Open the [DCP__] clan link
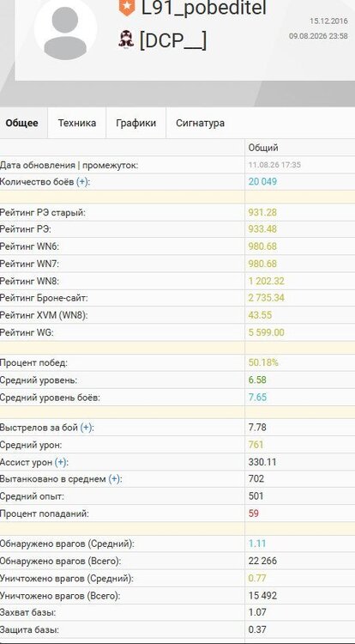355x644 pixels. pyautogui.click(x=173, y=40)
